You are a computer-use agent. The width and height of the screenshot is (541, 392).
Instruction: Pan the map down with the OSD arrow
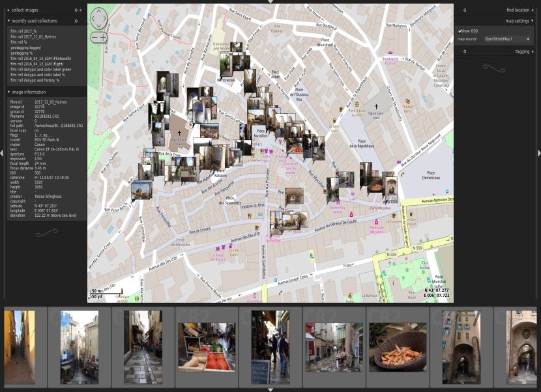click(x=99, y=25)
